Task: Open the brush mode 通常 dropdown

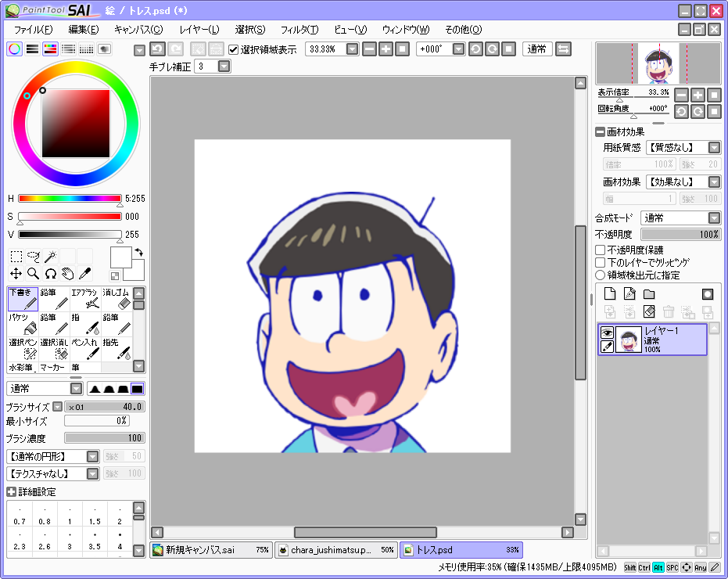Action: pos(76,389)
